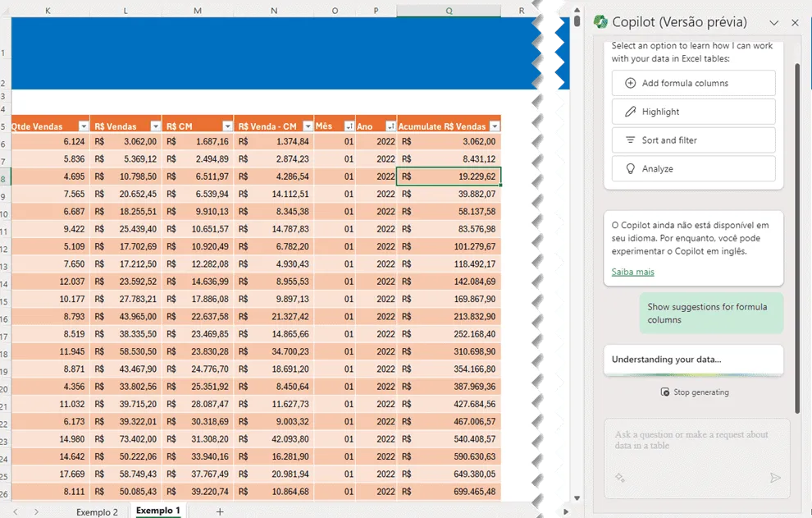The height and width of the screenshot is (518, 812).
Task: Click the Copilot logo icon
Action: 600,22
